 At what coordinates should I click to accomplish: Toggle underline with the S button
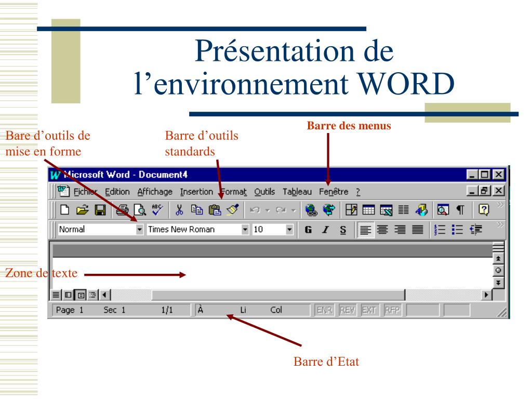point(343,230)
